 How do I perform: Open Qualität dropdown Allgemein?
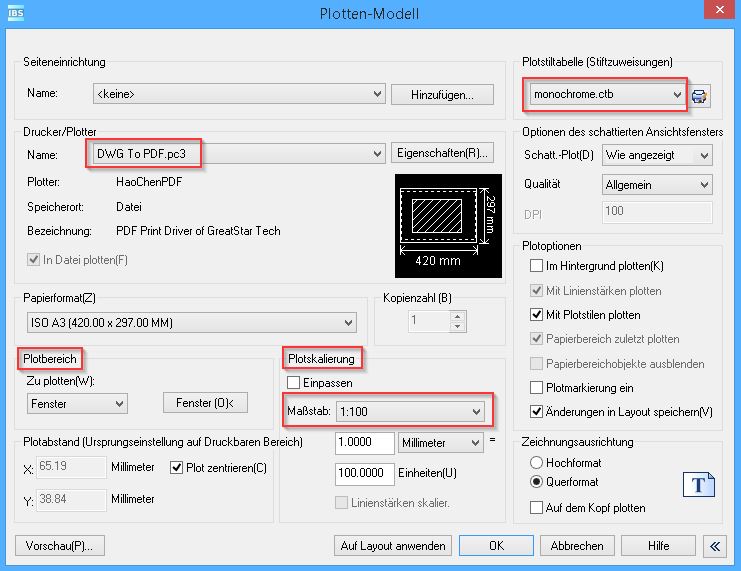click(x=657, y=185)
